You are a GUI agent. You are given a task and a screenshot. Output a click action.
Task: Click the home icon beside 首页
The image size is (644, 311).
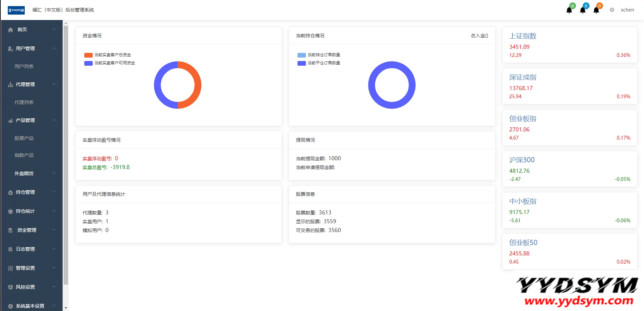point(10,30)
